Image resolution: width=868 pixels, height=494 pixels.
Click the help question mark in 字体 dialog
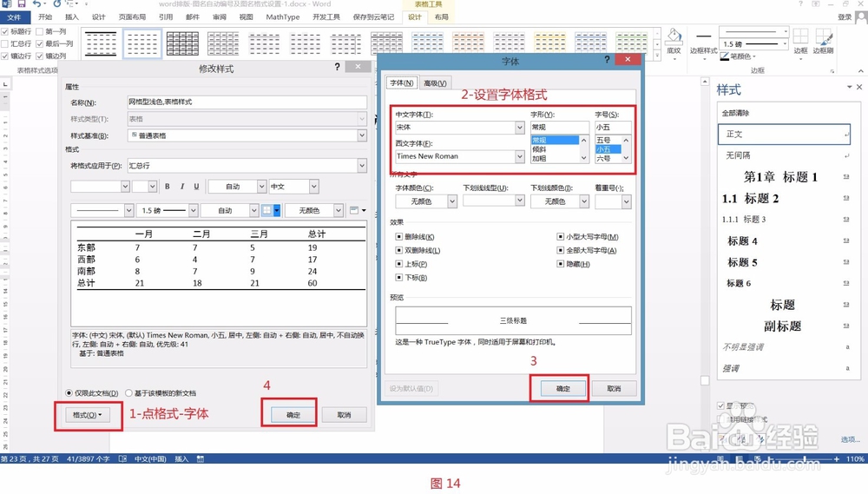pyautogui.click(x=606, y=60)
